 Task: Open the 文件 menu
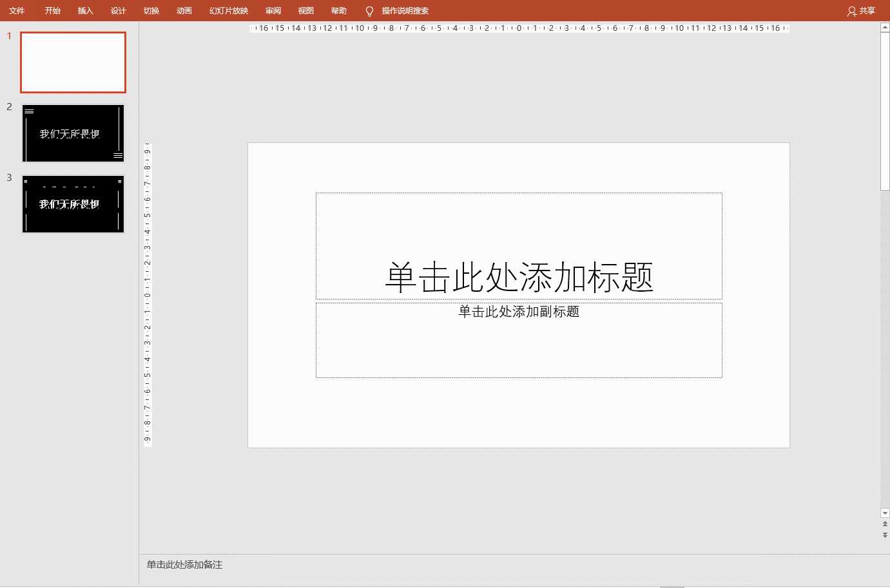17,10
